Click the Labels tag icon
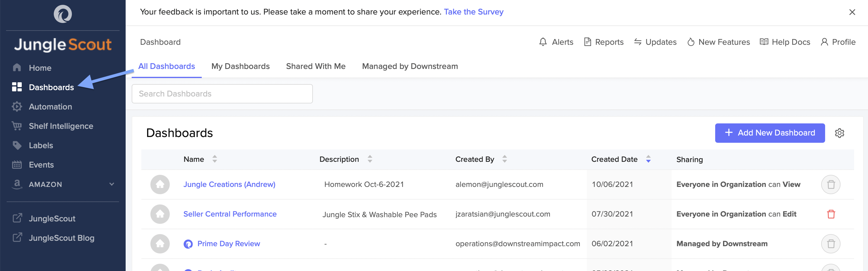 [x=17, y=145]
